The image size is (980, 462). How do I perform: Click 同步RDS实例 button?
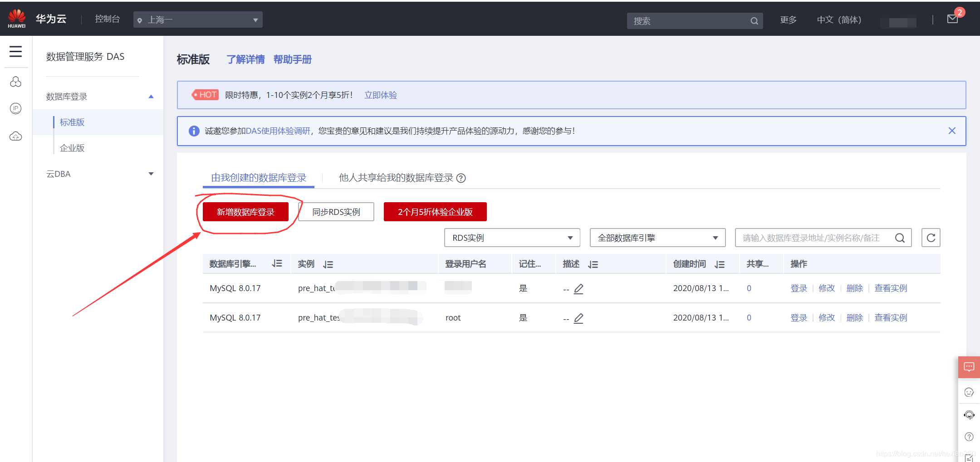336,212
